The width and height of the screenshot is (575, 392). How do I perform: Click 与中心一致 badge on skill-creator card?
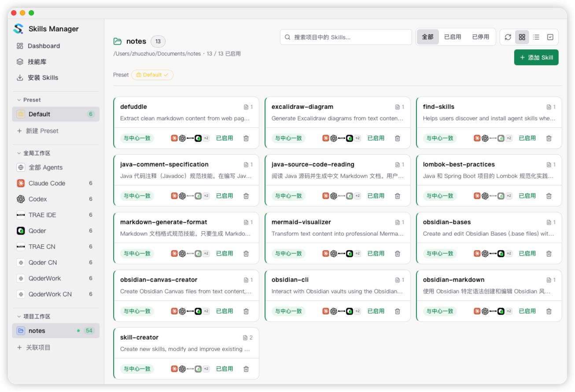[137, 369]
